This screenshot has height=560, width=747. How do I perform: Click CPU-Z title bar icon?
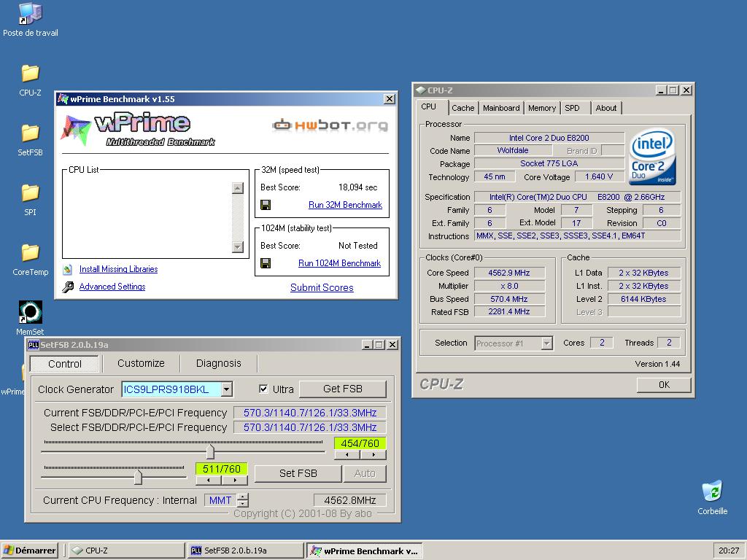420,90
